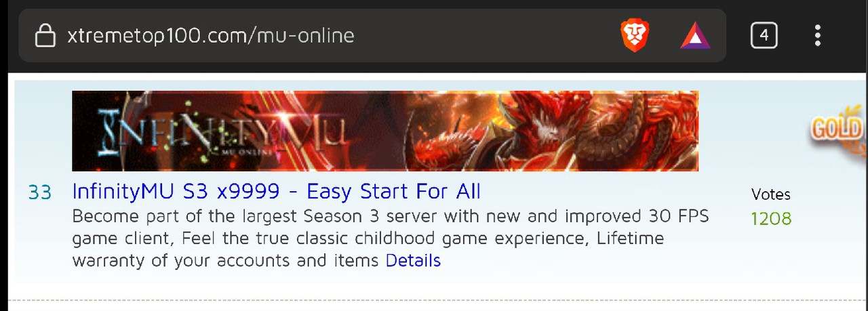Viewport: 868px width, 311px height.
Task: Tap mu-online portion of the URL
Action: coord(305,35)
